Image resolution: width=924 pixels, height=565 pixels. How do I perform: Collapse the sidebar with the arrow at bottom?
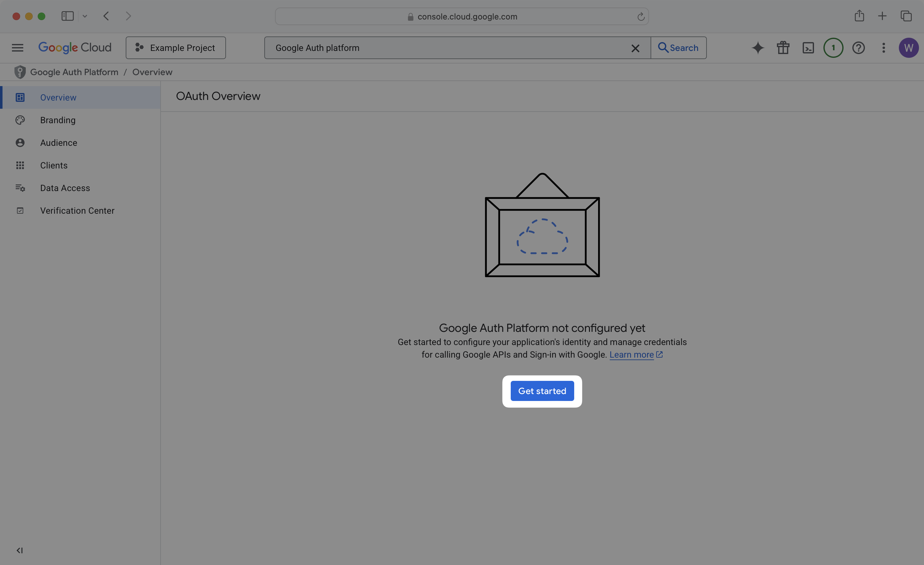pos(20,550)
